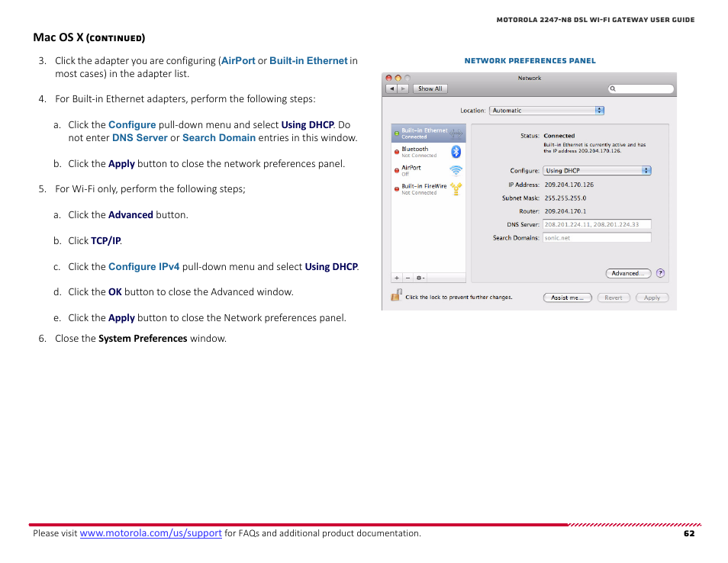
Task: Click 'Click the lock to prevent further changes' text
Action: pos(459,297)
